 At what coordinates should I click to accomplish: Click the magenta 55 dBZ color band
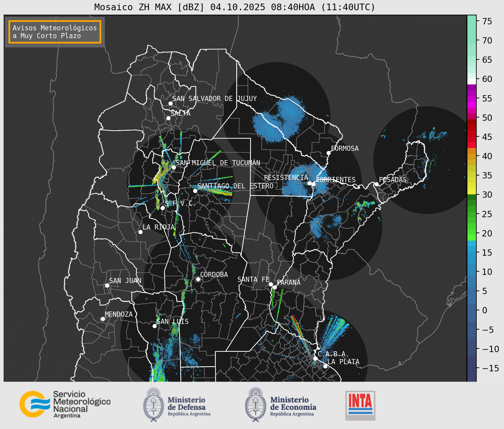[x=472, y=99]
